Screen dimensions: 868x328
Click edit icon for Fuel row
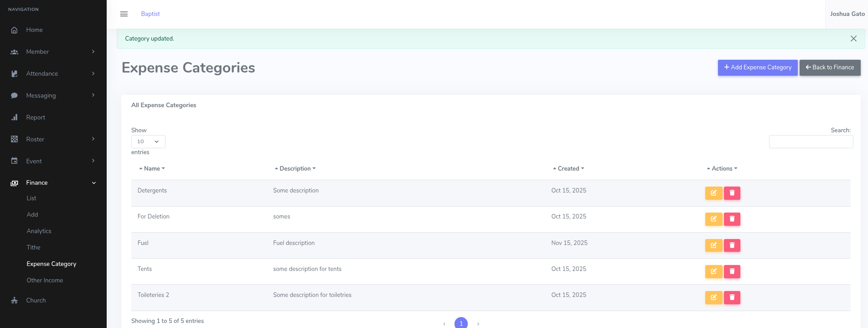click(713, 245)
